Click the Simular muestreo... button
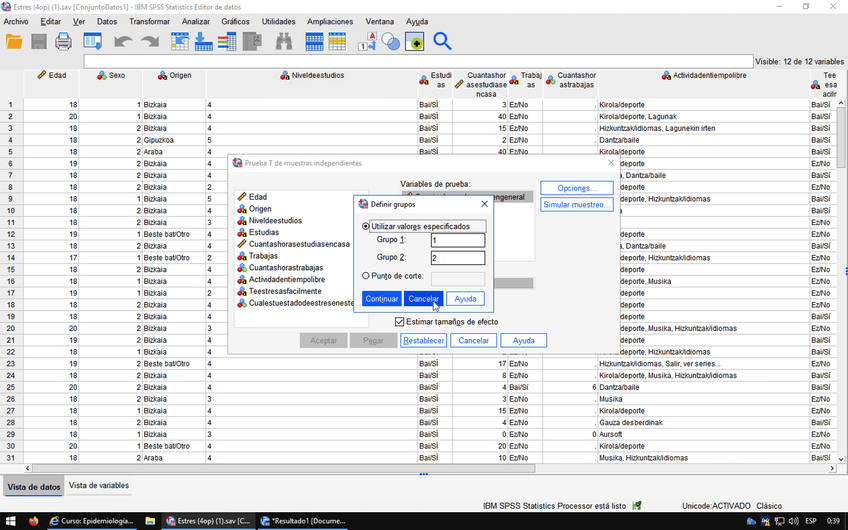 coord(577,205)
